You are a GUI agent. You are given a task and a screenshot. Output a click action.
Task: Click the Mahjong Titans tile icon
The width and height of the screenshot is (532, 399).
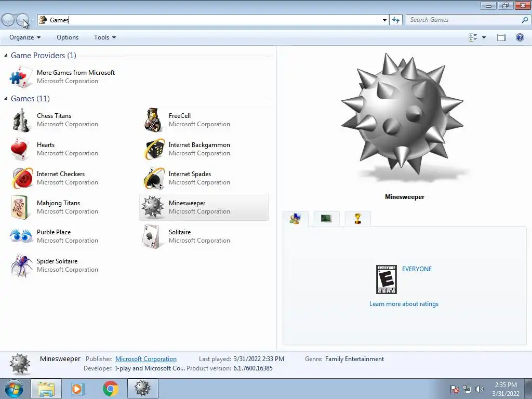point(19,207)
